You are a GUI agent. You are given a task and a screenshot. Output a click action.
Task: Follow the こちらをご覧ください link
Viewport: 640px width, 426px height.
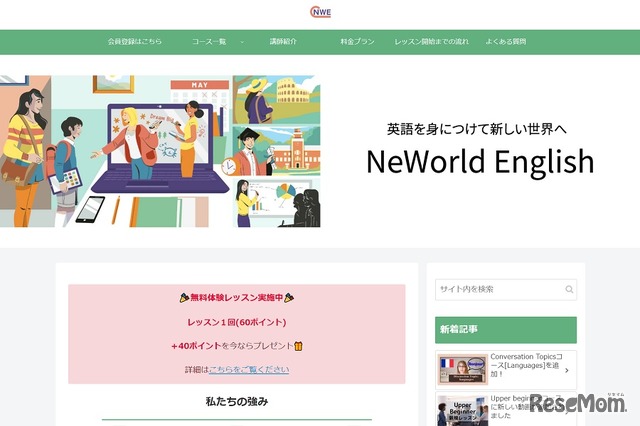coord(249,370)
